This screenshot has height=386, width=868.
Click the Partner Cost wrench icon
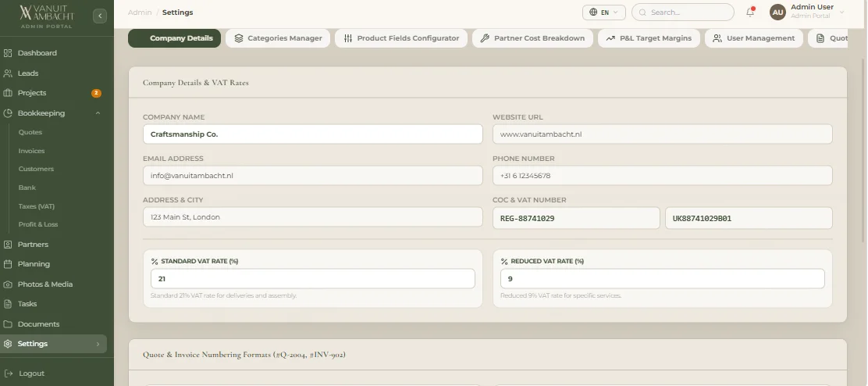485,38
